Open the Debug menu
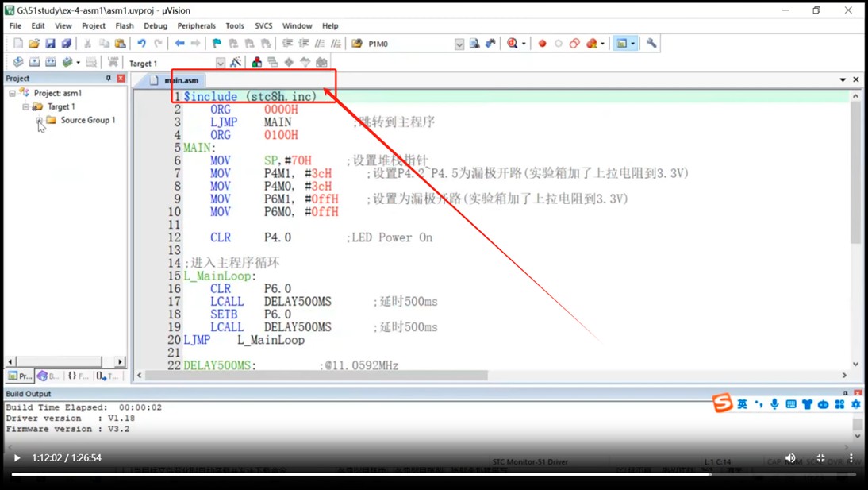Viewport: 868px width, 490px height. click(156, 25)
